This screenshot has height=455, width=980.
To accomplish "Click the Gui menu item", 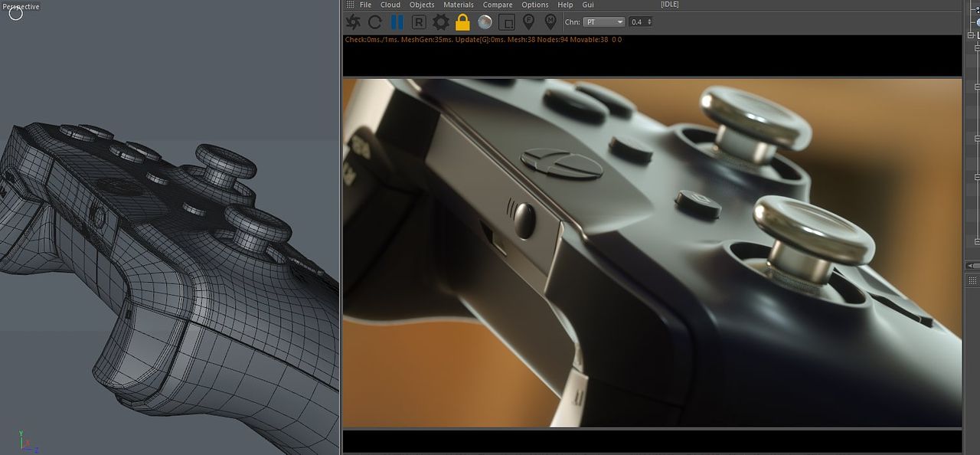I will pyautogui.click(x=588, y=5).
